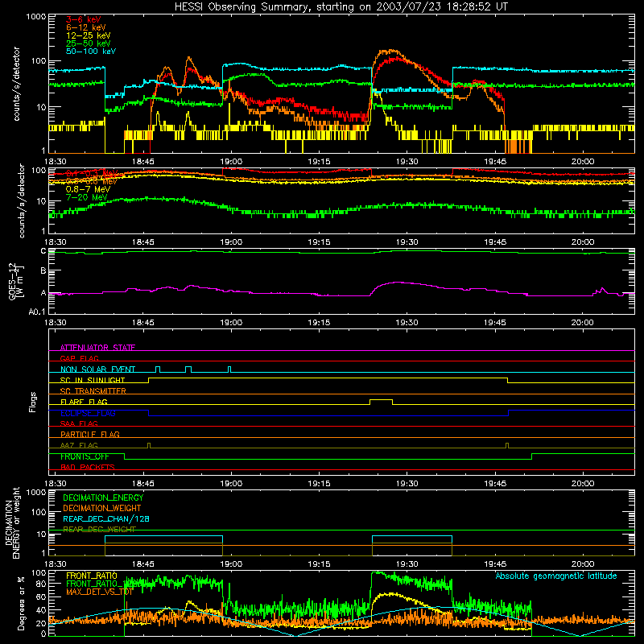Select the orange 6-12 keV legend label
The height and width of the screenshot is (644, 644).
[86, 27]
